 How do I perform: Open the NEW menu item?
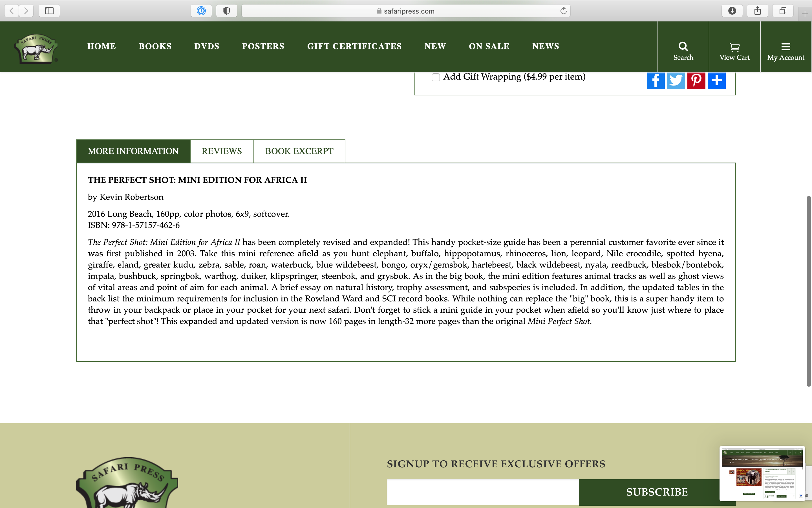(x=435, y=46)
